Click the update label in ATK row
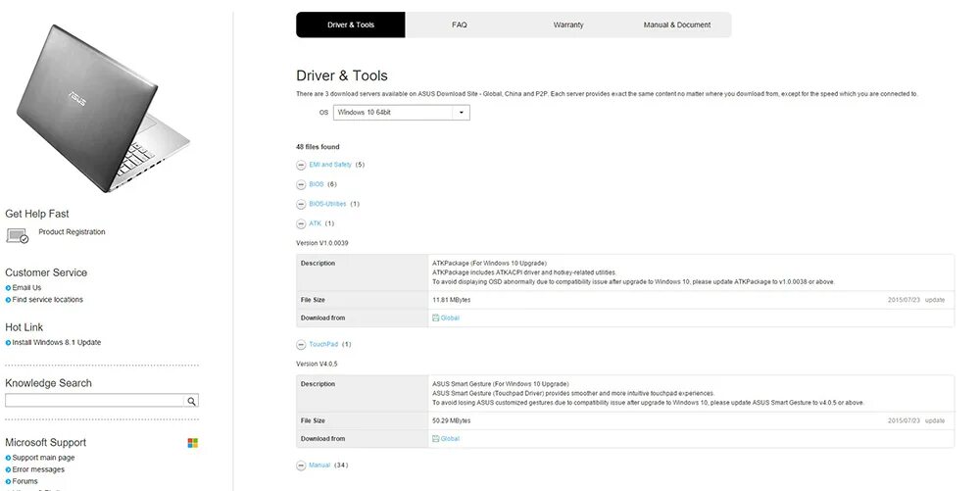The width and height of the screenshot is (980, 491). click(x=935, y=300)
